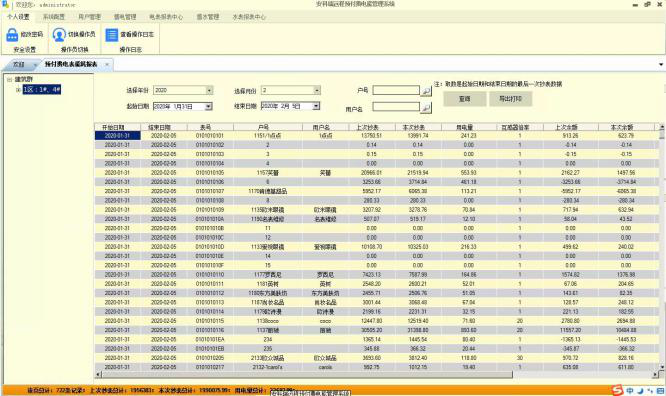
Task: Click the 修改密码 lock icon
Action: [x=12, y=35]
